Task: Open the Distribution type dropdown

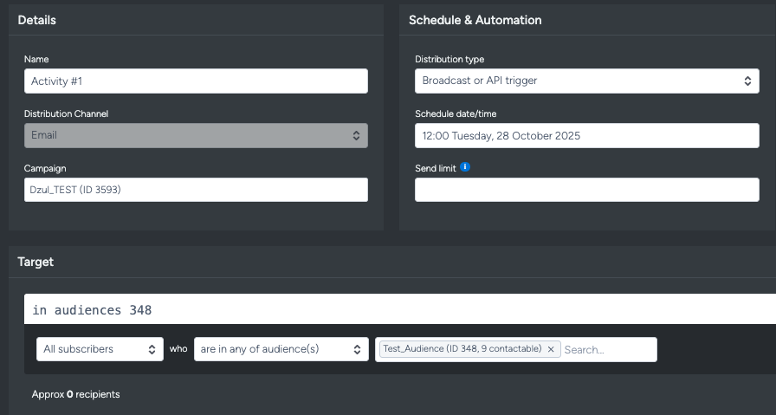Action: pos(586,81)
